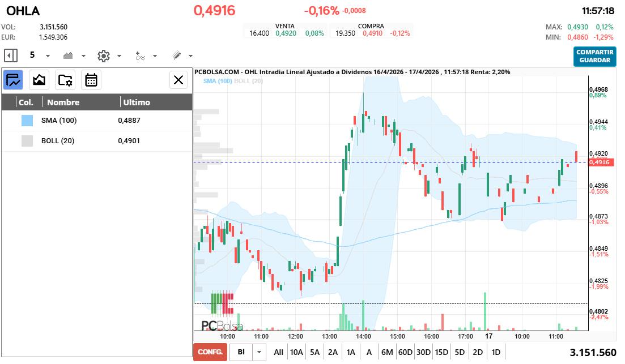Click the mountain chart type icon in toolbar
Viewport: 625px width, 364px height.
(67, 55)
